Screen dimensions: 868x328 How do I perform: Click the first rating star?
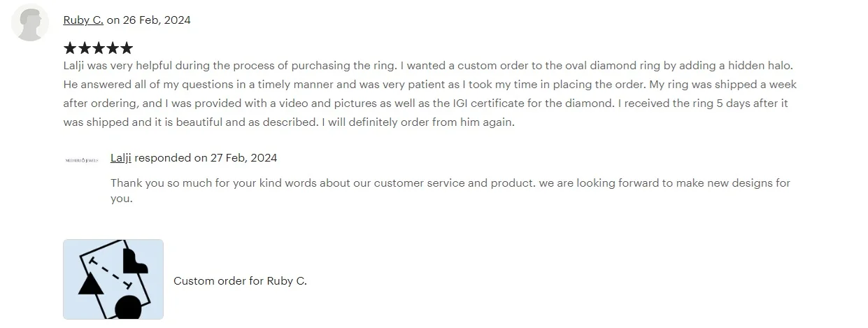point(70,48)
